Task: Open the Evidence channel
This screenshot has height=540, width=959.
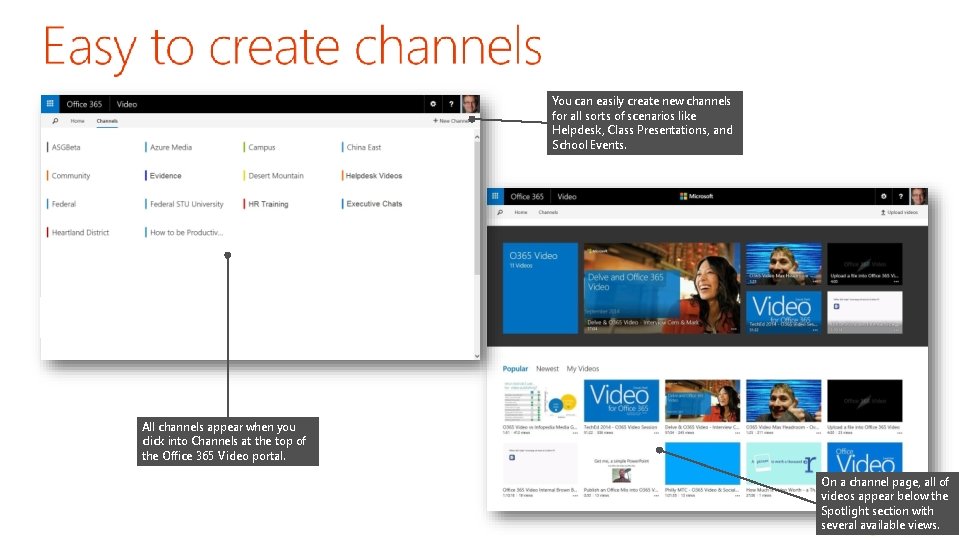Action: pos(163,176)
